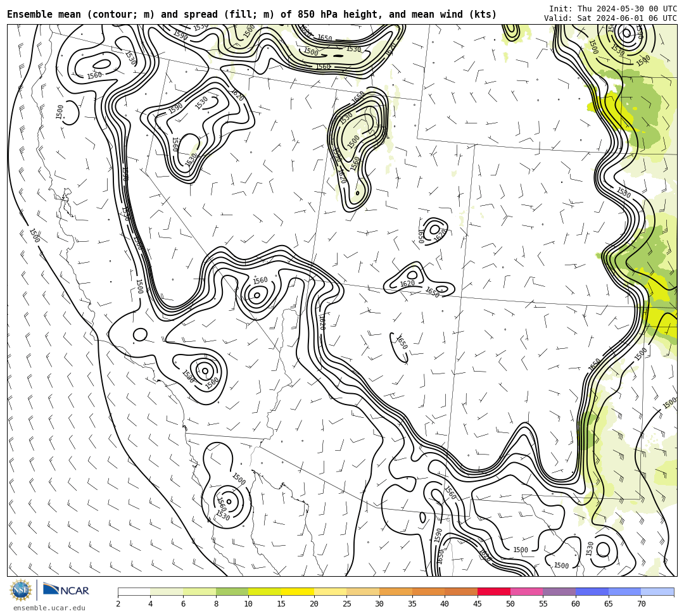The width and height of the screenshot is (684, 616).
Task: Pick the white 2–4 swatch in colorbar
Action: pos(134,591)
